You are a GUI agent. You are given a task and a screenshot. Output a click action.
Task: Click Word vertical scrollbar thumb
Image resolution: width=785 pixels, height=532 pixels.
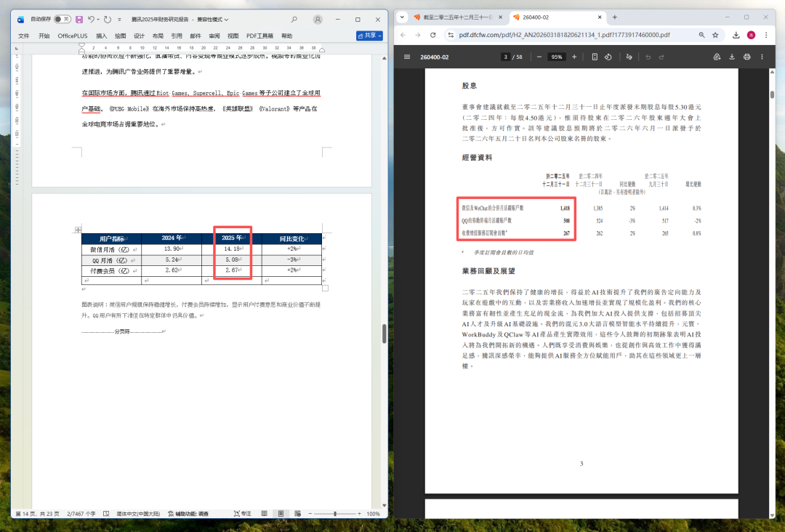[x=384, y=334]
